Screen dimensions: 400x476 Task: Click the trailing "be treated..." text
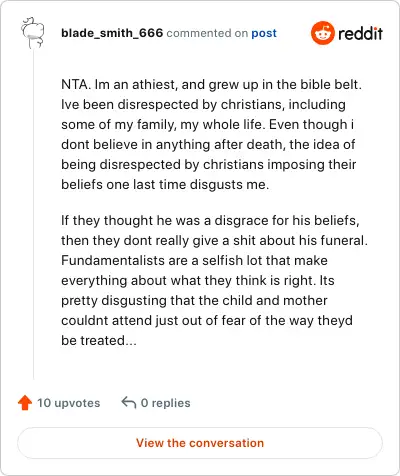(99, 340)
